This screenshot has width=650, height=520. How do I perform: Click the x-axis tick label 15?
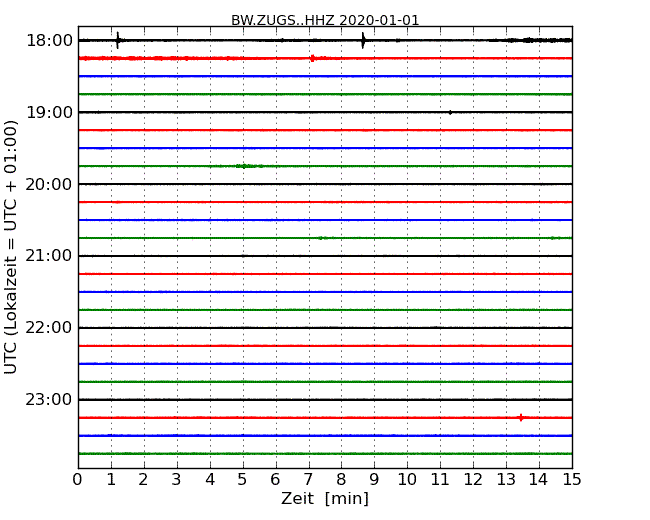[x=572, y=480]
